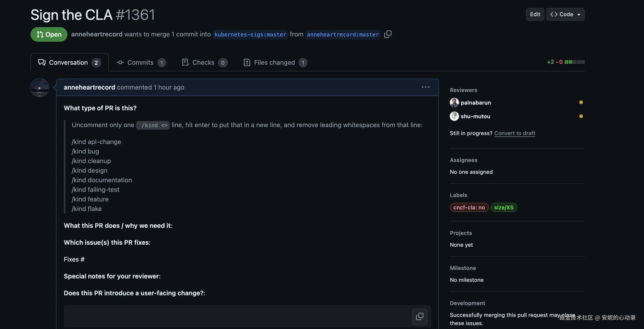Click the Convert to draft link
Screen dimensions: 644x329
(x=515, y=133)
